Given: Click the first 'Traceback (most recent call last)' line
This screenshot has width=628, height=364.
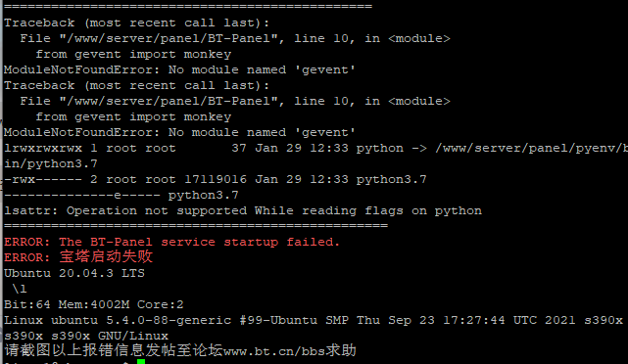Looking at the screenshot, I should coord(136,23).
